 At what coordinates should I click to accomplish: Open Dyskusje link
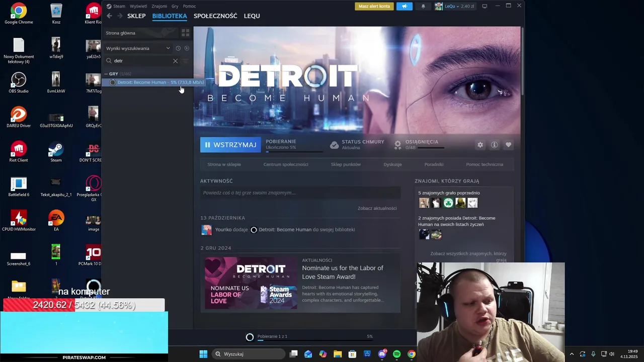tap(392, 164)
